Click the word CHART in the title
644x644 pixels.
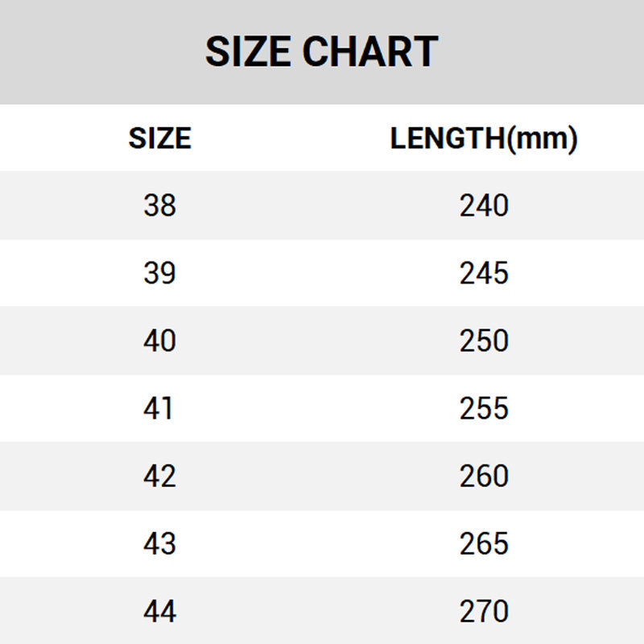click(370, 52)
